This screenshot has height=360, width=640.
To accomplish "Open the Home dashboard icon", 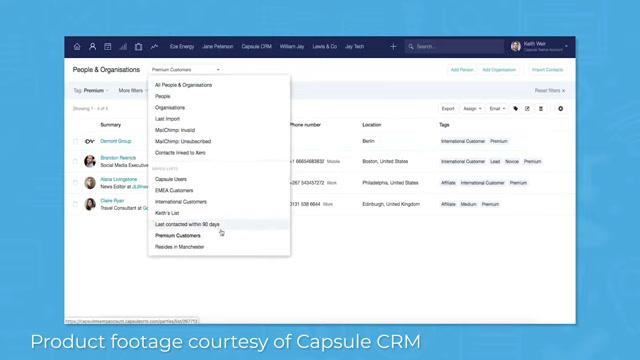I will [x=77, y=47].
